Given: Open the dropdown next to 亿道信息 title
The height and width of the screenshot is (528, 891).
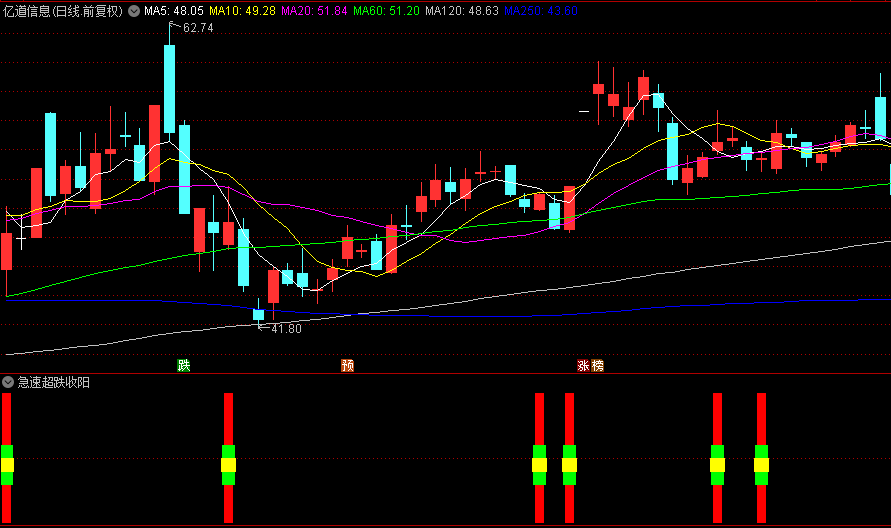Looking at the screenshot, I should tap(134, 11).
